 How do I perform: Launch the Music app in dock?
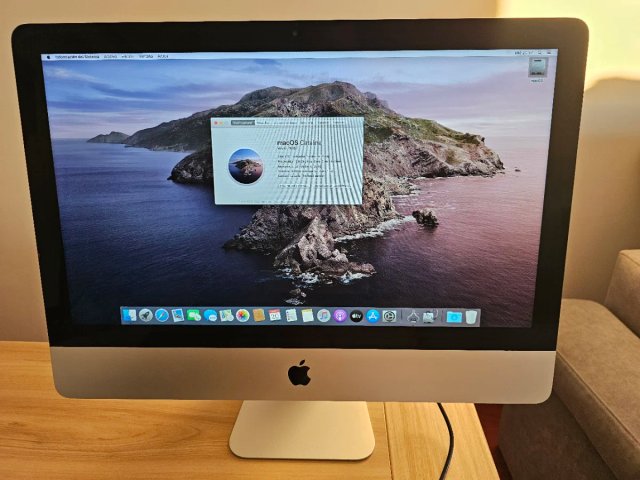pyautogui.click(x=324, y=316)
